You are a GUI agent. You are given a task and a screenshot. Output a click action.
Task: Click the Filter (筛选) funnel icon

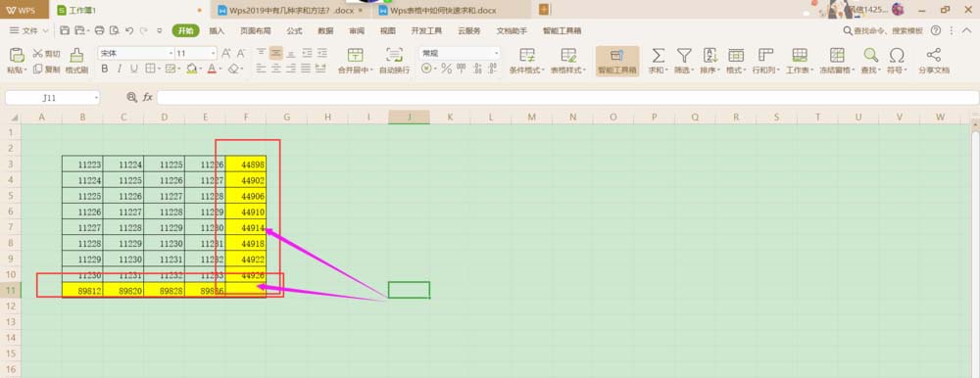[x=684, y=55]
